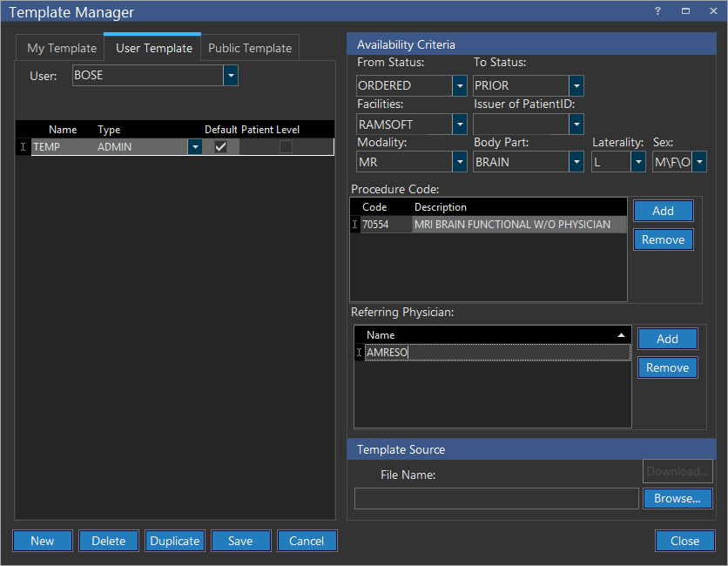Click the help question mark icon
Image resolution: width=728 pixels, height=566 pixels.
657,11
